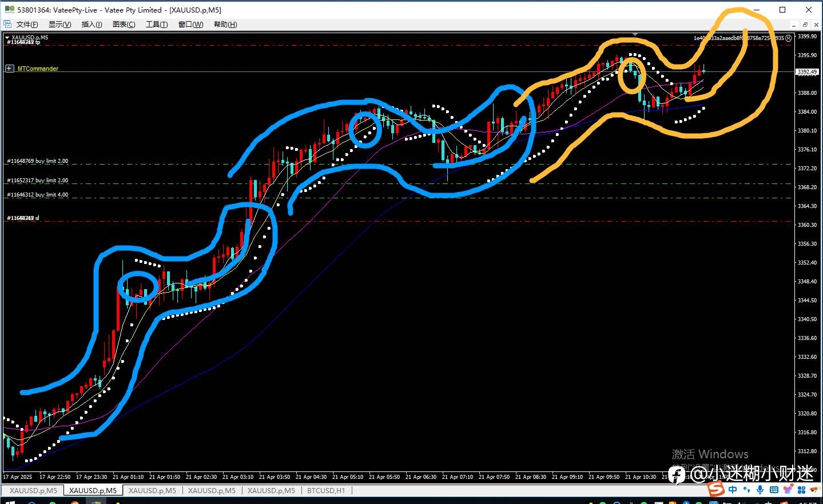
Task: Select order #11652317 buy limit 2.00 line
Action: 37,181
